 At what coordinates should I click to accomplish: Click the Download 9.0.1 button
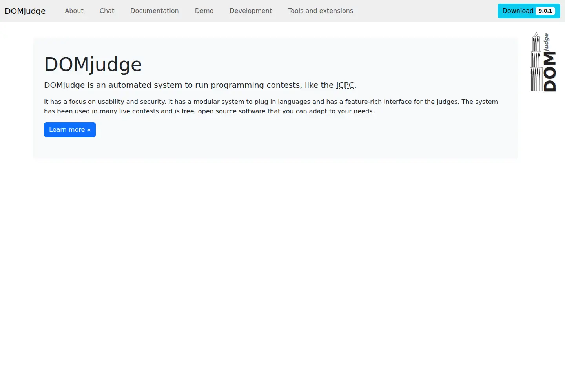click(529, 11)
